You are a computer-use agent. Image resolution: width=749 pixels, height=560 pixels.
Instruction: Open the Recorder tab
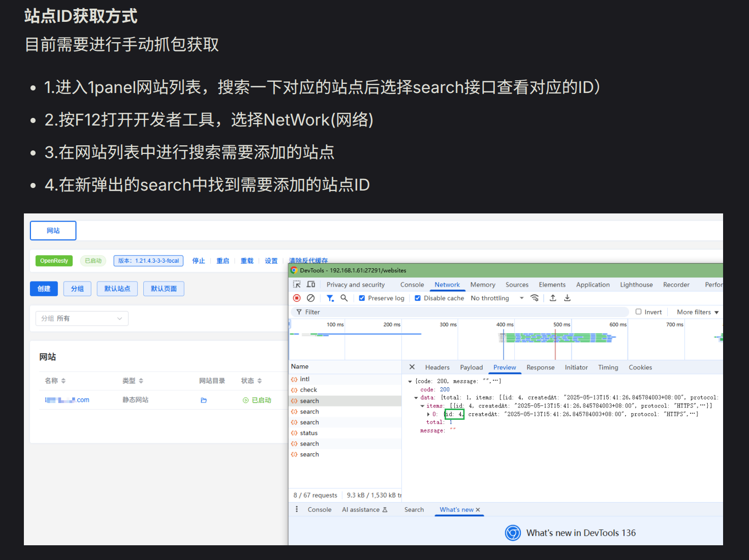tap(676, 285)
